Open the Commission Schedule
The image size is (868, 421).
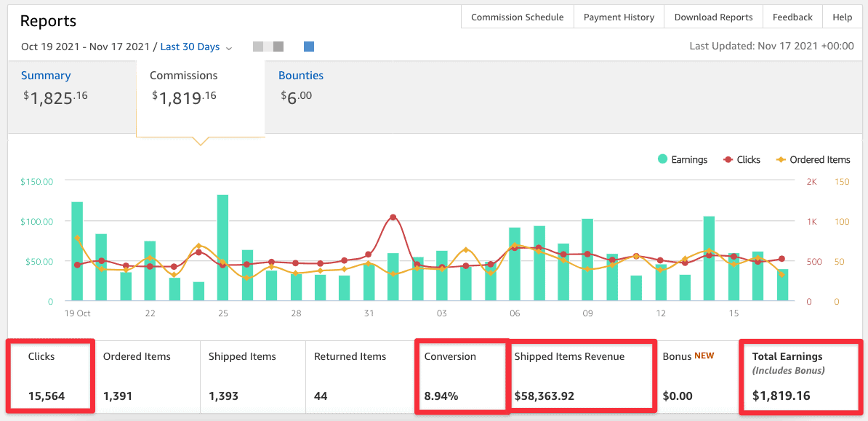(x=517, y=16)
